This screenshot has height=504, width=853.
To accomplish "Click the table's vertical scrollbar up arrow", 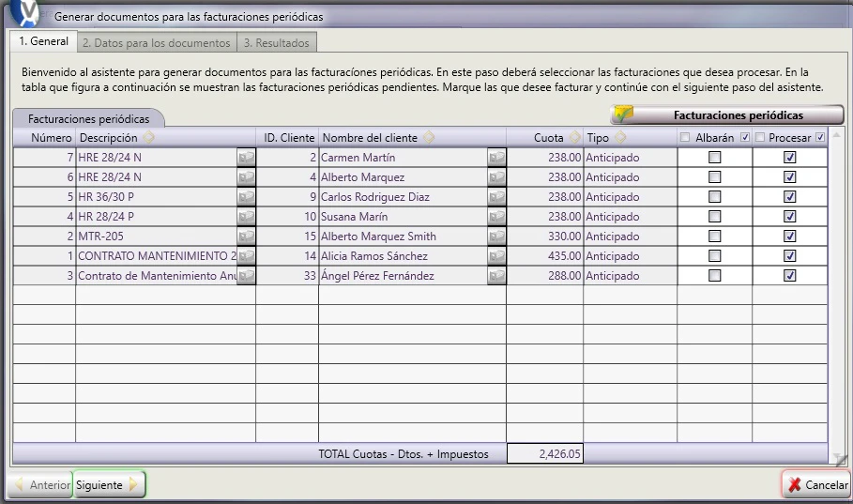I will coord(836,134).
